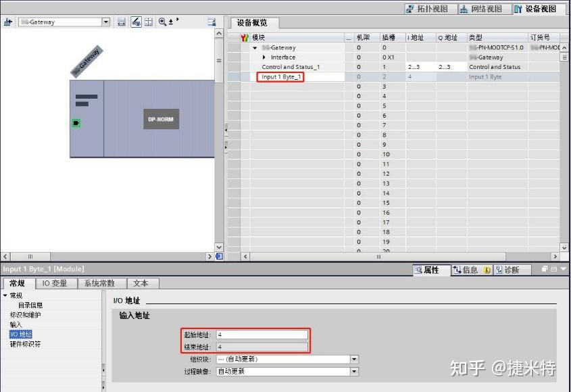The height and width of the screenshot is (392, 571).
Task: Click the device overview scroll left arrow
Action: click(245, 257)
